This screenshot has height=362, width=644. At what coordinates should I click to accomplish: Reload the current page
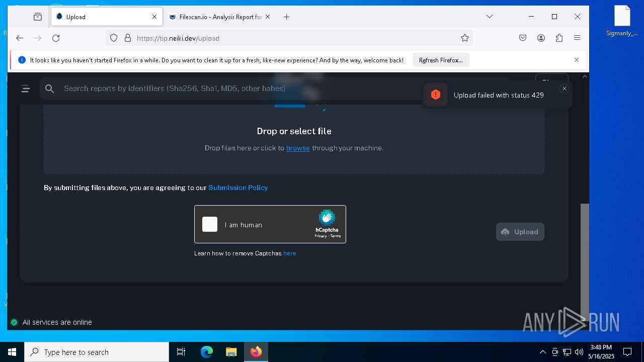click(x=56, y=38)
